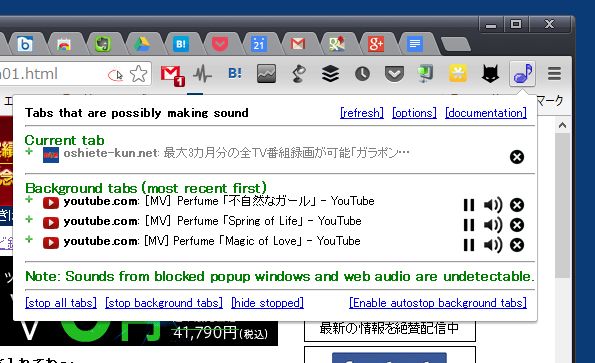Click the YouTube favicon beside Magic of Love
The width and height of the screenshot is (595, 363).
[x=51, y=242]
